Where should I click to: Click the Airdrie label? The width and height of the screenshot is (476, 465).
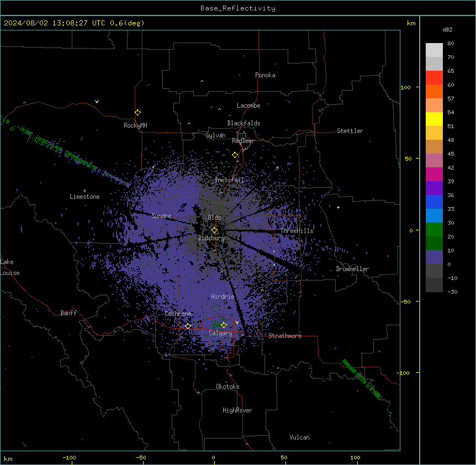(x=223, y=297)
